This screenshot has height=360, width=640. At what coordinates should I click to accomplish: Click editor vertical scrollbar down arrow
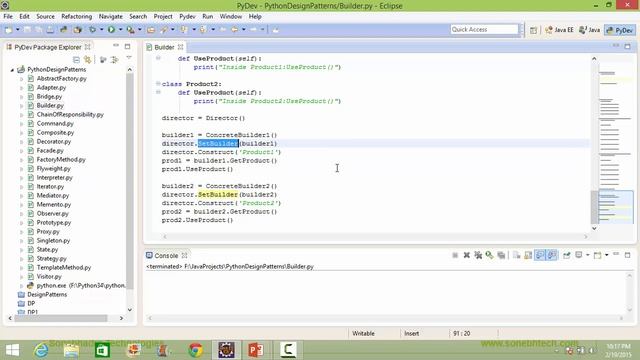(594, 229)
